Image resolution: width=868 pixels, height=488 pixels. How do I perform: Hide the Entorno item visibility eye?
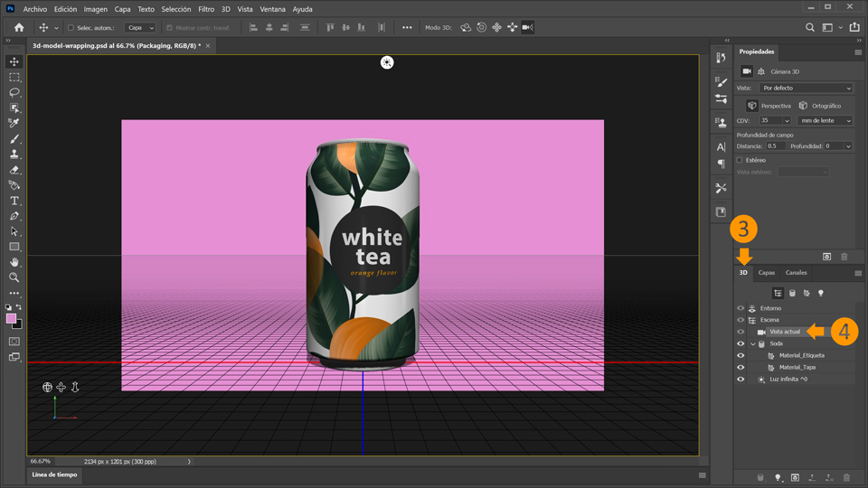tap(741, 308)
